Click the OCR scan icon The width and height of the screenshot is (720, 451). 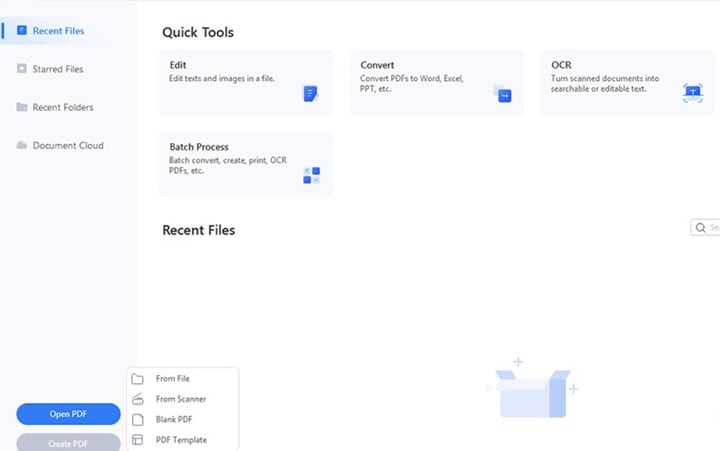click(693, 93)
